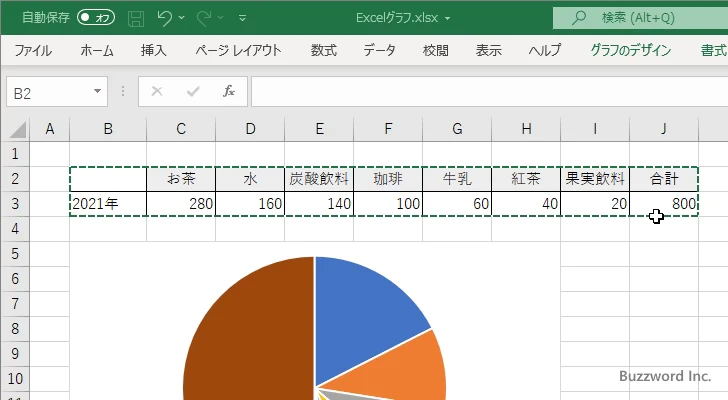Screen dimensions: 728x400
Task: Click the 牛乳 cell
Action: pyautogui.click(x=457, y=179)
